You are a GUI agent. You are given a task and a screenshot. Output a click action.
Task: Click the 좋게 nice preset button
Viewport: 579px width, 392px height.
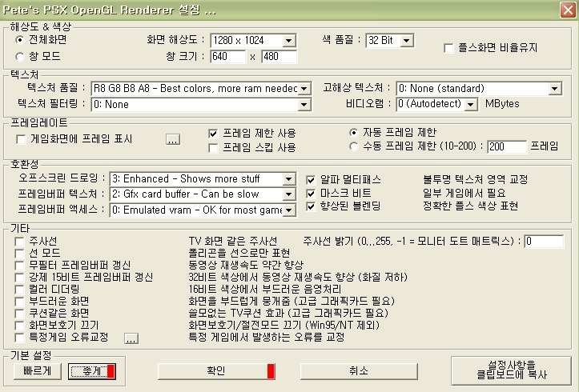coord(92,371)
